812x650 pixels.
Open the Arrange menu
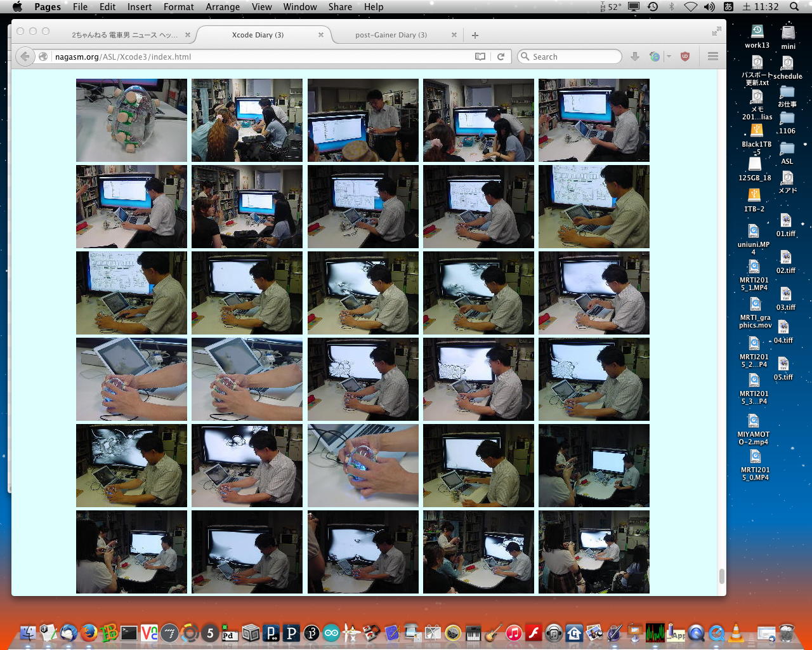point(223,7)
